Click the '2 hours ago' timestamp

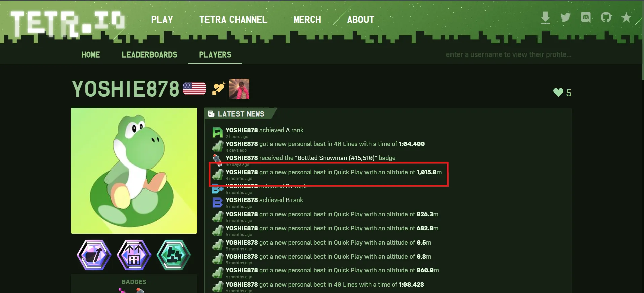(237, 136)
